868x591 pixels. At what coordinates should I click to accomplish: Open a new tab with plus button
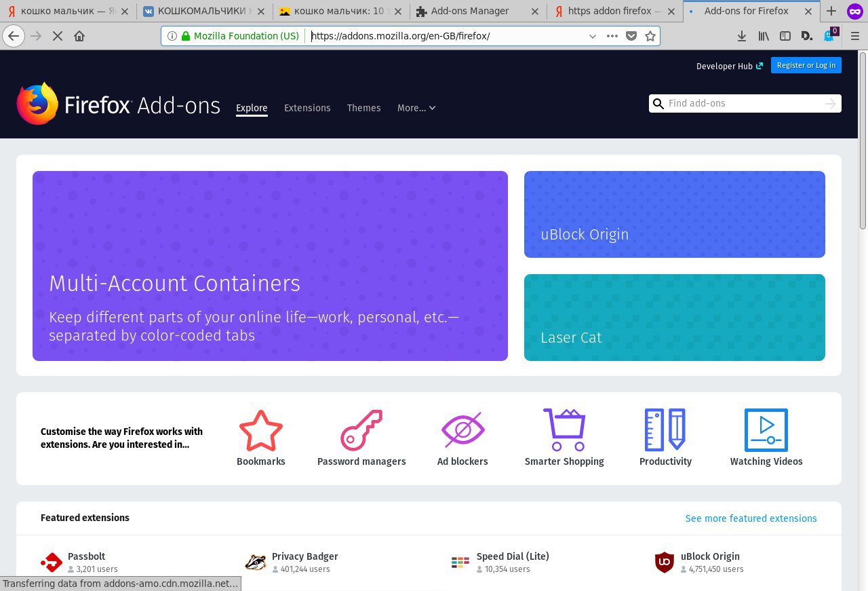coord(831,11)
